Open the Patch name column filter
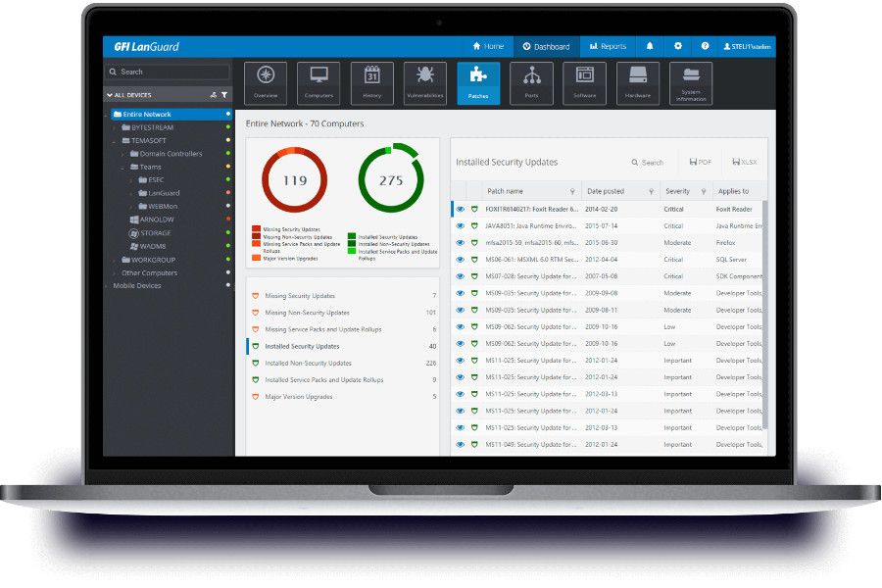The height and width of the screenshot is (588, 882). pos(572,191)
